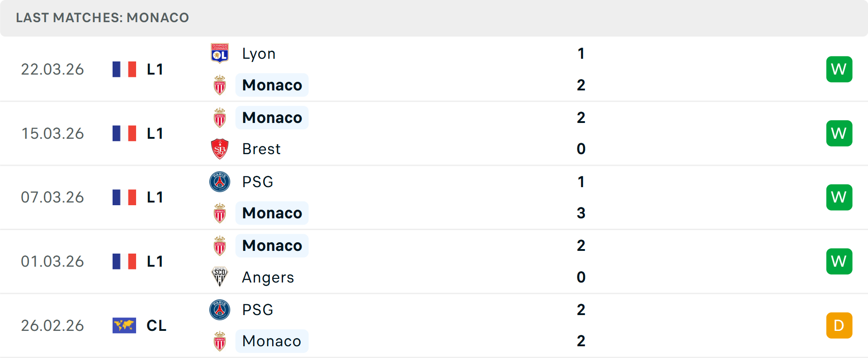
Task: Click the Brest club logo
Action: click(x=220, y=149)
